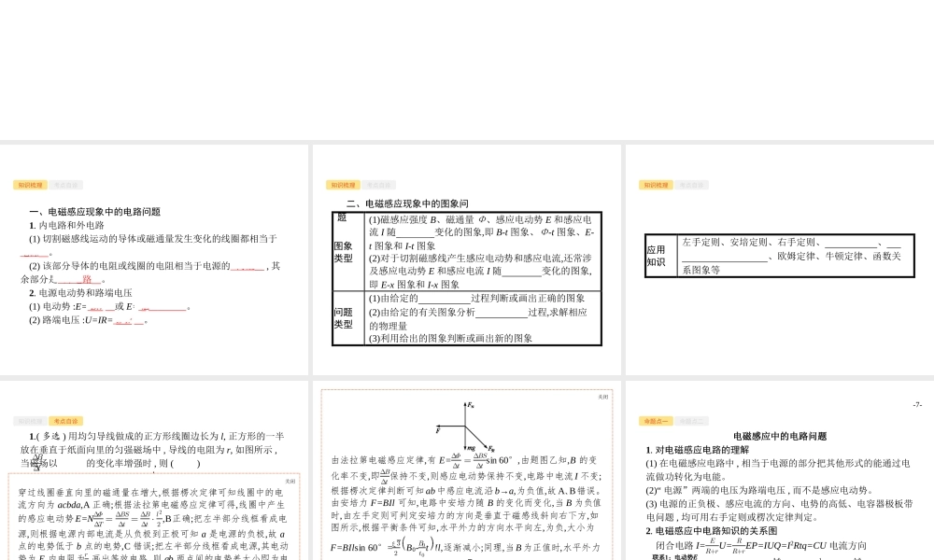Click the 1.(多选) question text
Viewport: 934px width, 560px height.
(152, 449)
